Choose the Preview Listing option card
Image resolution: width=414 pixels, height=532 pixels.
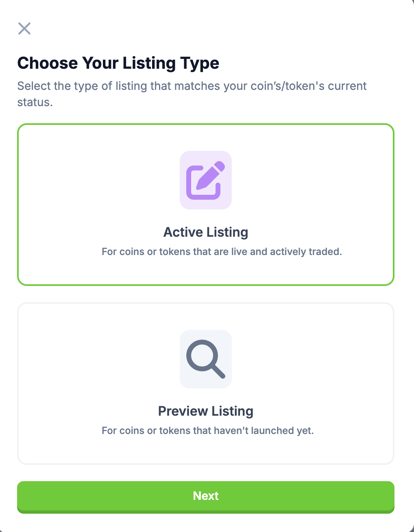pyautogui.click(x=206, y=384)
